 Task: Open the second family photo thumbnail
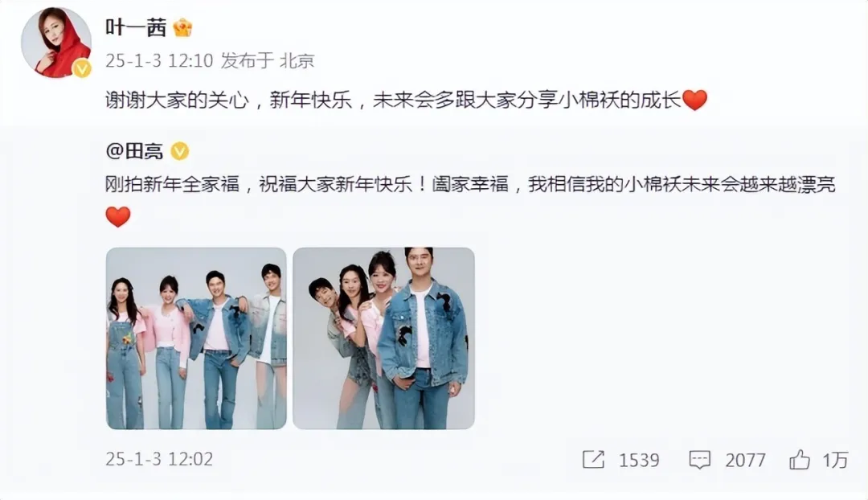pos(383,338)
